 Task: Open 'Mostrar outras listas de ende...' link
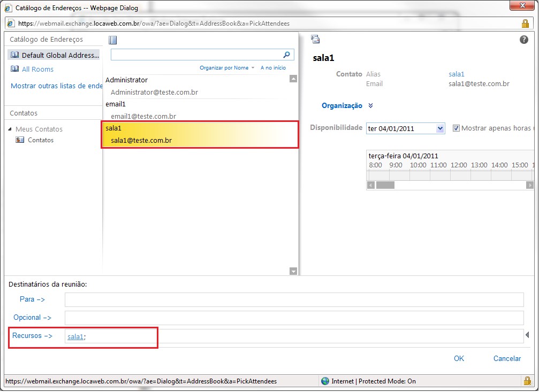[x=57, y=86]
